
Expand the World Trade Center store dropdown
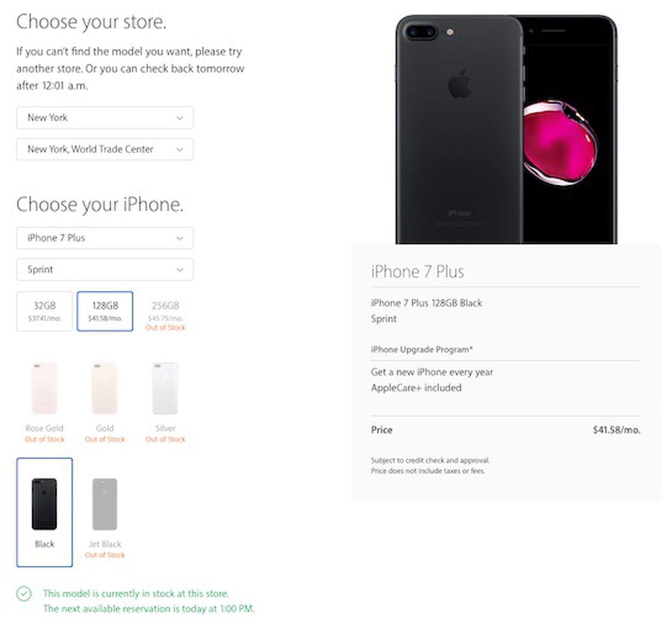(105, 149)
